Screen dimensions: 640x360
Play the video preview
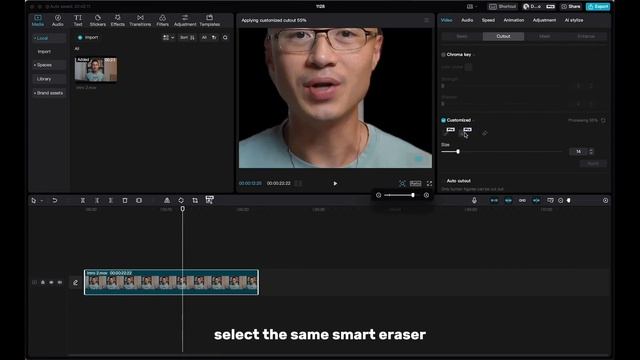click(x=335, y=184)
